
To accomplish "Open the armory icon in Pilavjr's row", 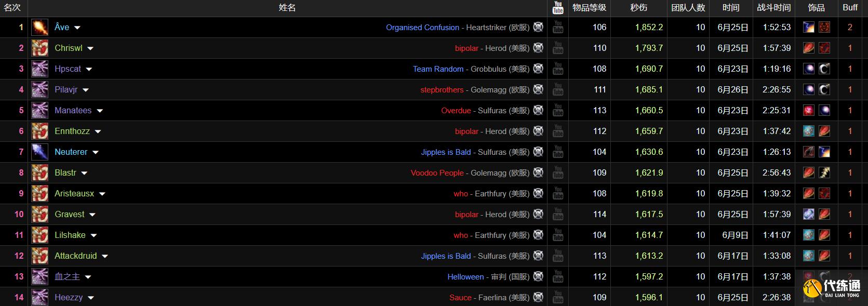I will [538, 89].
